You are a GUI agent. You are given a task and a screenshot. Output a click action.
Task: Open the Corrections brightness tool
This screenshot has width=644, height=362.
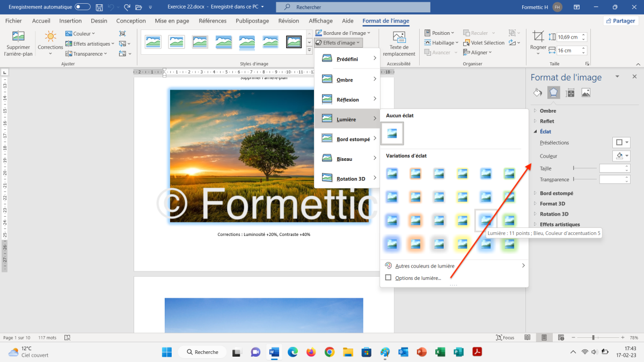point(50,38)
